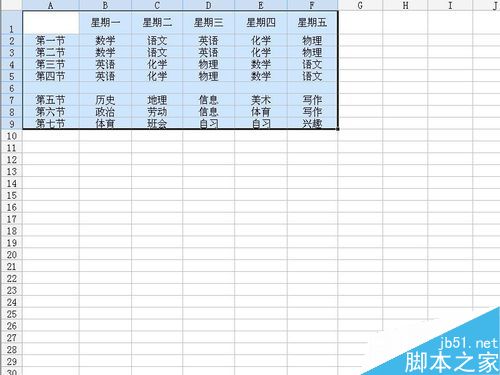Select the 劳动 cell

coord(157,112)
